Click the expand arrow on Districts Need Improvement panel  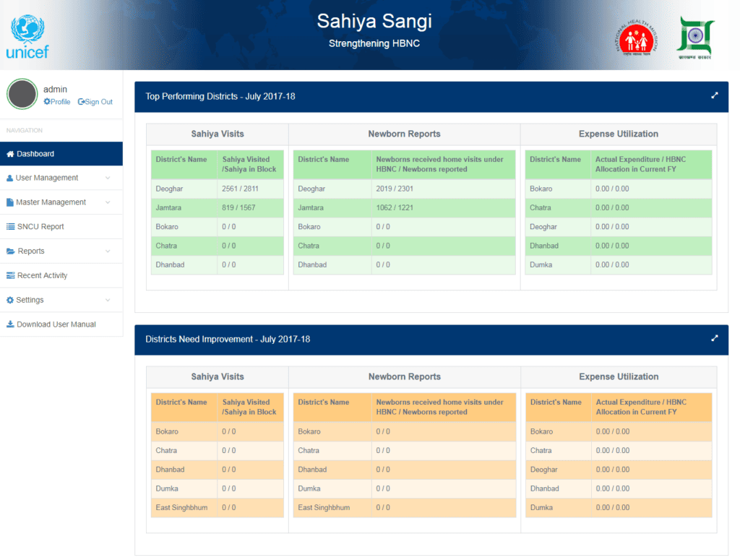click(x=714, y=337)
